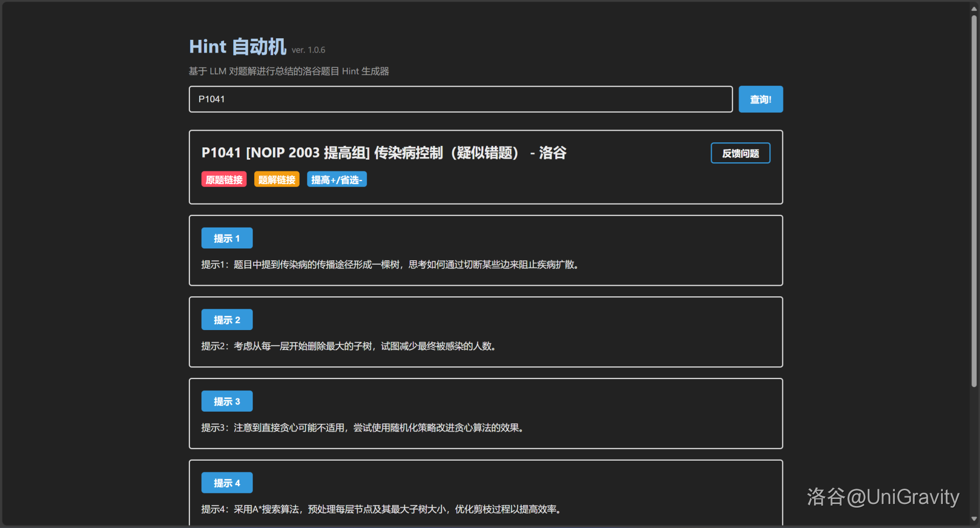Viewport: 980px width, 528px height.
Task: Click the hint 3 text about 随机化策略
Action: pyautogui.click(x=363, y=428)
